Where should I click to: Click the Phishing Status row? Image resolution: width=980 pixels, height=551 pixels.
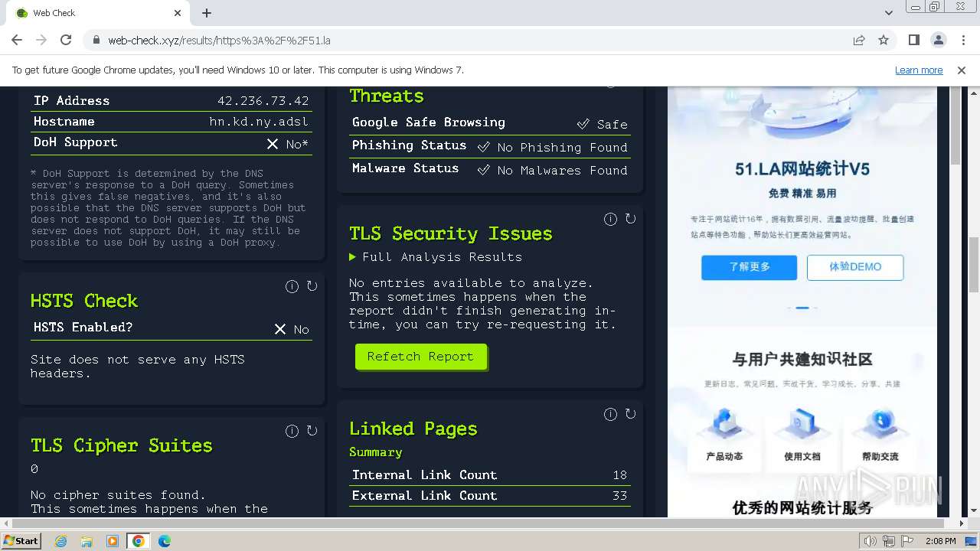(x=490, y=146)
